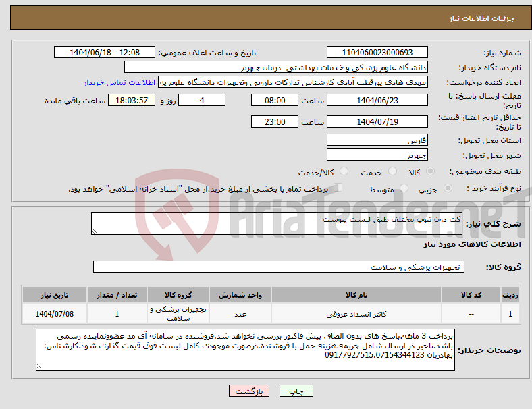Click the need date cell 1404/07/08
This screenshot has width=532, height=409.
[55, 314]
